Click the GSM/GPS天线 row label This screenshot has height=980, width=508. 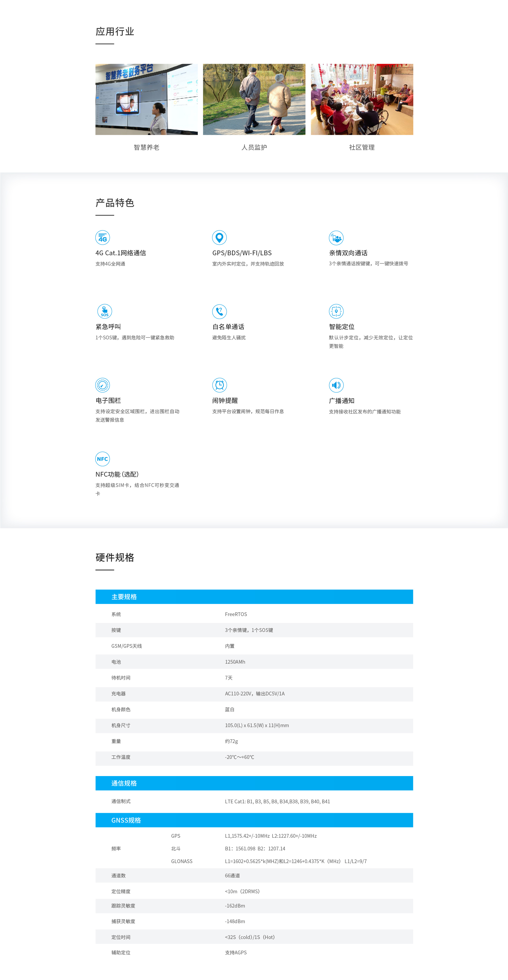click(127, 646)
